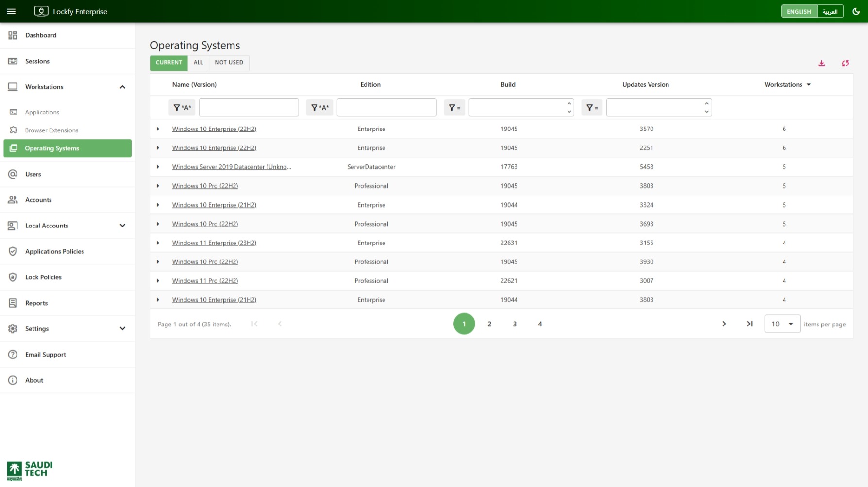
Task: Go to next page arrow
Action: [724, 324]
